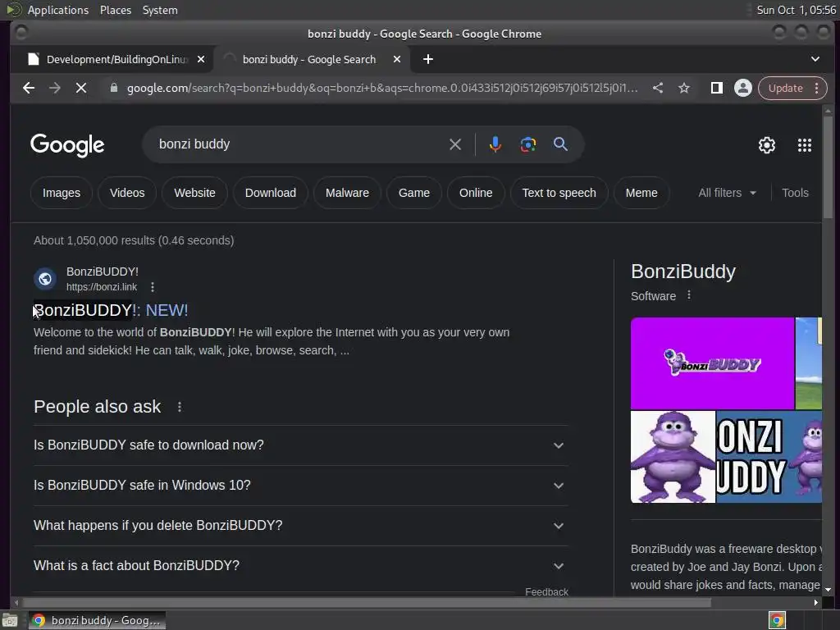The width and height of the screenshot is (840, 630).
Task: Click the forward navigation arrow
Action: coord(55,88)
